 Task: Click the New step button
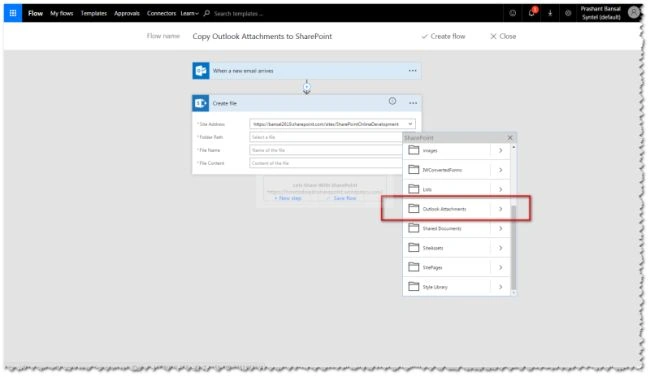coord(287,198)
